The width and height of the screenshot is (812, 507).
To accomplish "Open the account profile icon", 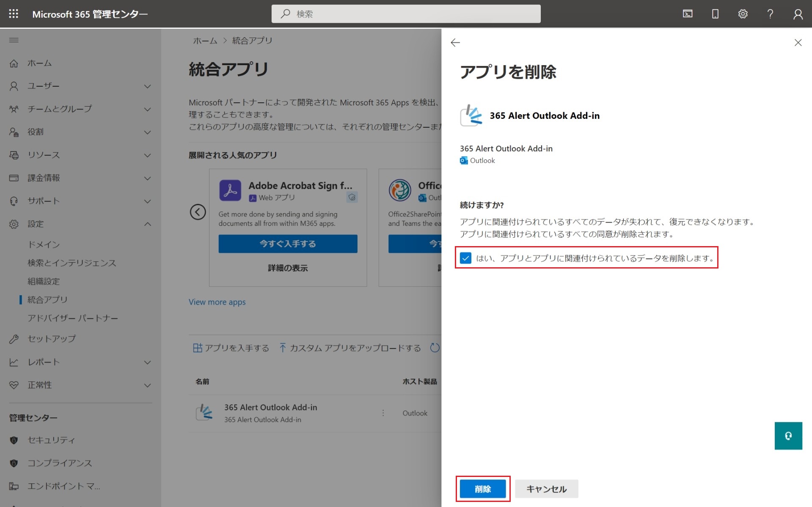I will pyautogui.click(x=798, y=14).
